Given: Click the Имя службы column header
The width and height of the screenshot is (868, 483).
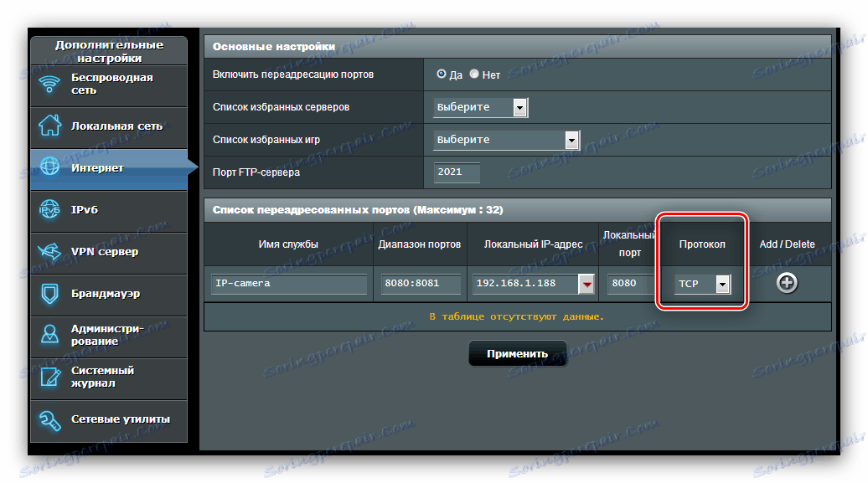Looking at the screenshot, I should pos(288,244).
